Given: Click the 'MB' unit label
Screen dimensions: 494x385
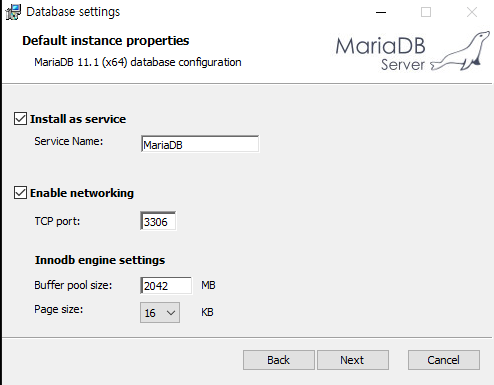Looking at the screenshot, I should 208,285.
